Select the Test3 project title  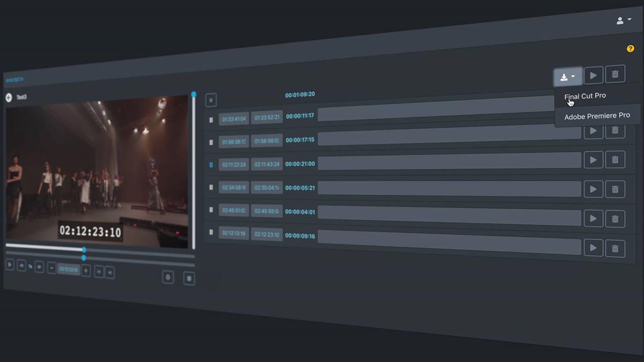point(21,97)
